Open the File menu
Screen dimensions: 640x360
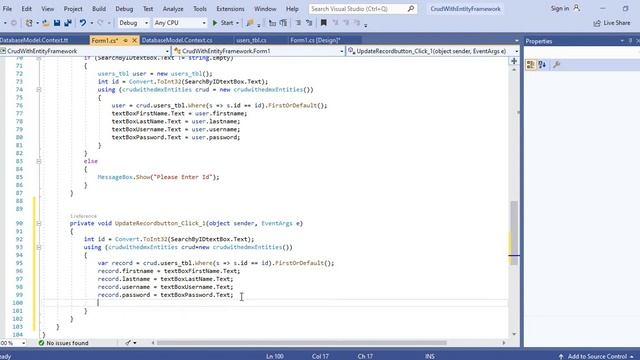pyautogui.click(x=7, y=9)
